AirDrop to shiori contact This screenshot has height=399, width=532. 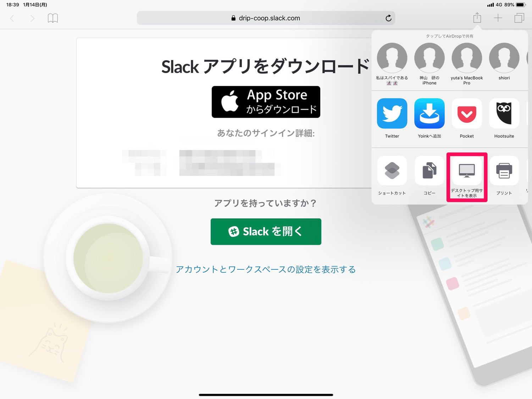504,61
